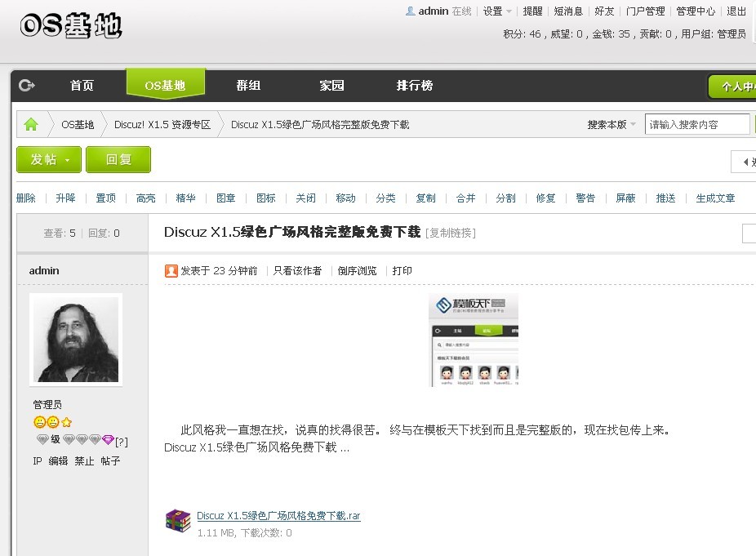Viewport: 756px width, 556px height.
Task: Open the 家园 navigation tab
Action: pos(331,86)
